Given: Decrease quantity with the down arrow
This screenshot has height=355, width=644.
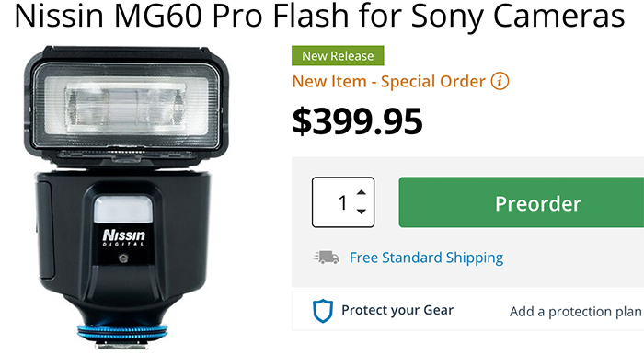Looking at the screenshot, I should coord(361,212).
